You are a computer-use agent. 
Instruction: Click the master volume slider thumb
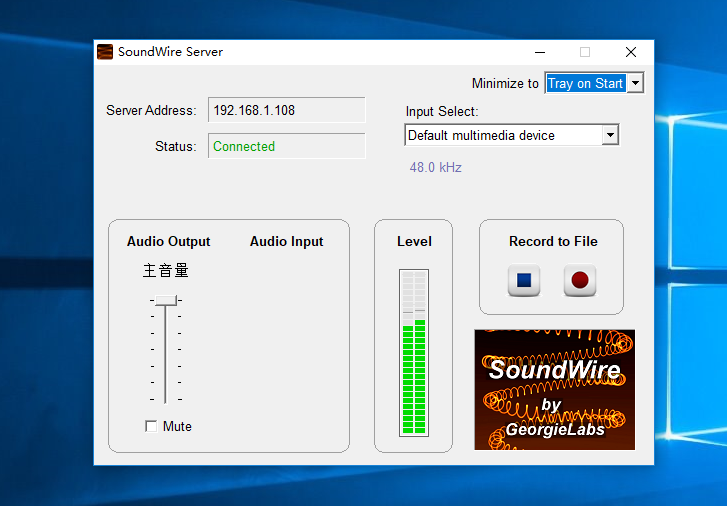pos(166,301)
